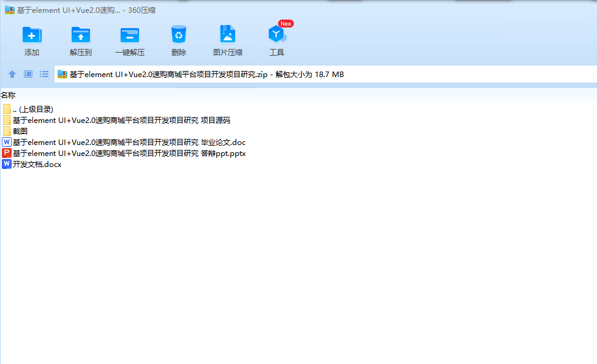597x364 pixels.
Task: Click the Word icon beside 毕业论文.doc
Action: (7, 143)
